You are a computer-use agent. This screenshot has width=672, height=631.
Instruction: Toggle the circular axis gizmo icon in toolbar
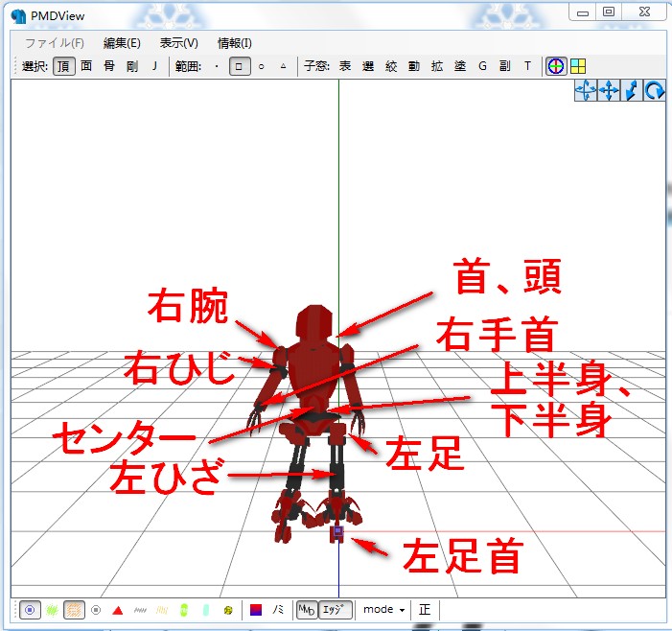(556, 66)
